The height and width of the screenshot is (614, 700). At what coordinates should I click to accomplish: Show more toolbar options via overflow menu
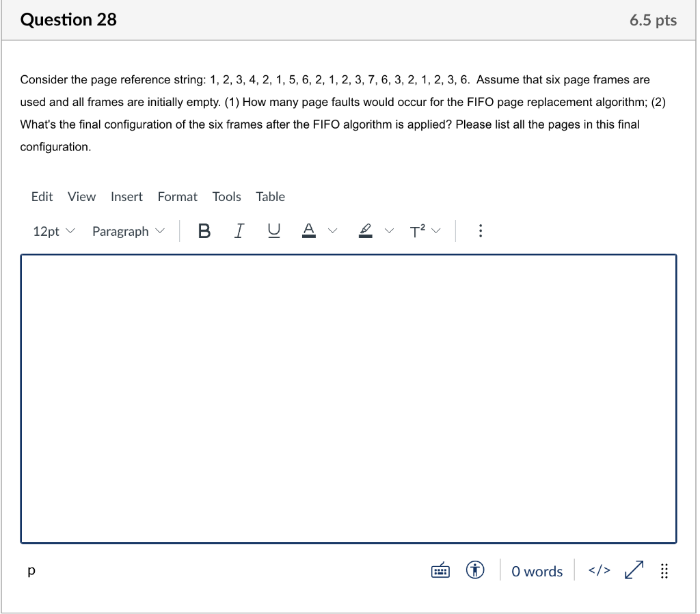point(481,230)
